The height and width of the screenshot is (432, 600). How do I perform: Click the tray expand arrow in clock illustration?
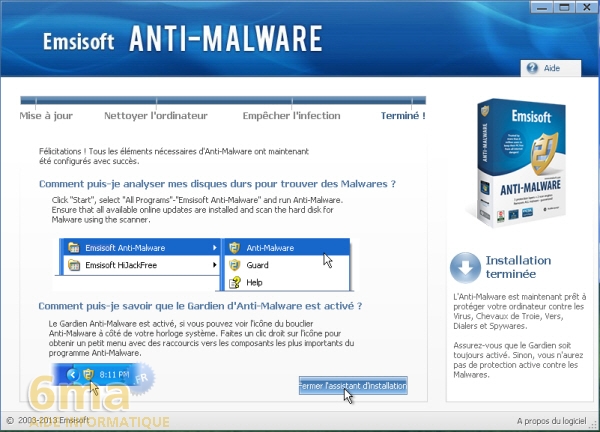72,375
